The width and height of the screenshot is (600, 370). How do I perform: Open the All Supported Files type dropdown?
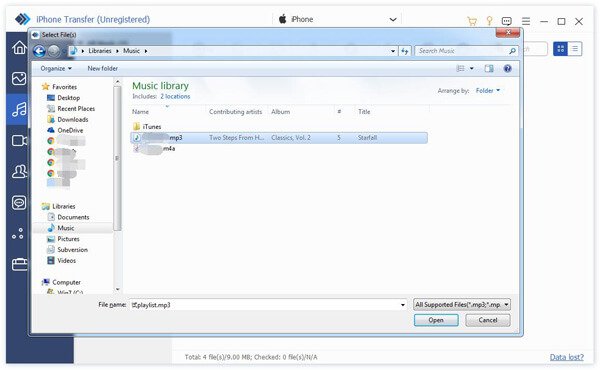click(462, 305)
